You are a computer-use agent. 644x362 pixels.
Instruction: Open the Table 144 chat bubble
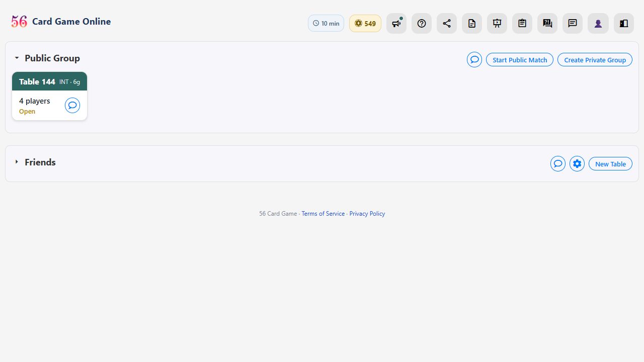[72, 105]
